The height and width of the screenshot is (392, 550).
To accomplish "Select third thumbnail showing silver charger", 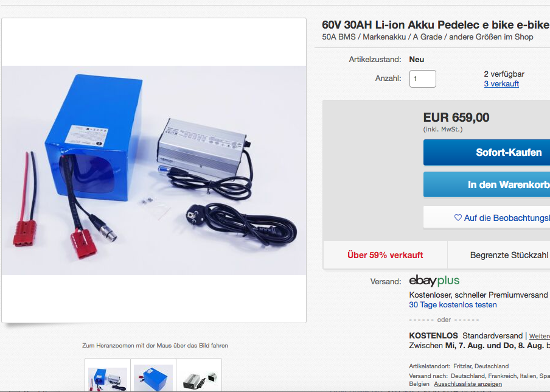I will click(x=199, y=376).
